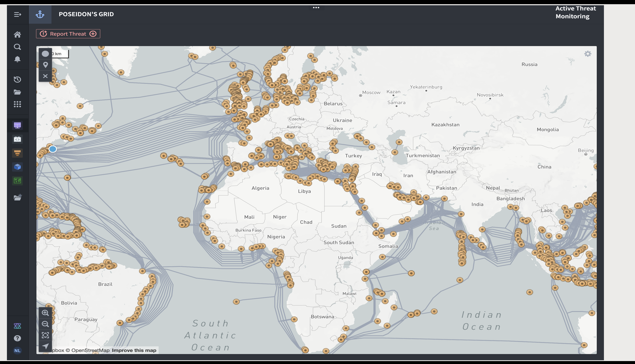
Task: Fit map to bounds with frame icon
Action: click(45, 335)
